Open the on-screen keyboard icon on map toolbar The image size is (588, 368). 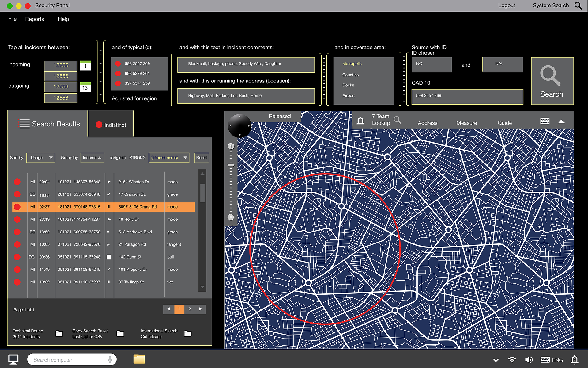(545, 121)
